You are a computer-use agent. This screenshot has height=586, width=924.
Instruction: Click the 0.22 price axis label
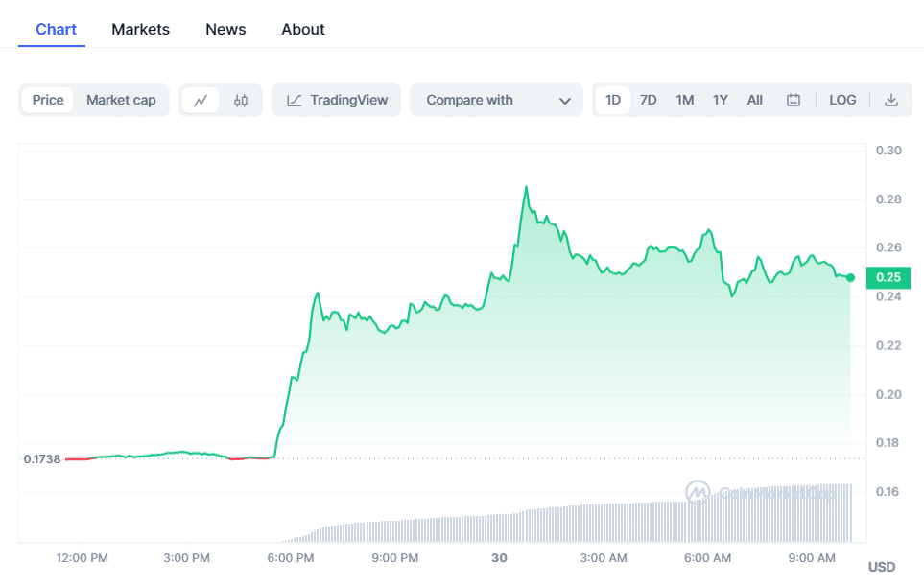pyautogui.click(x=888, y=345)
